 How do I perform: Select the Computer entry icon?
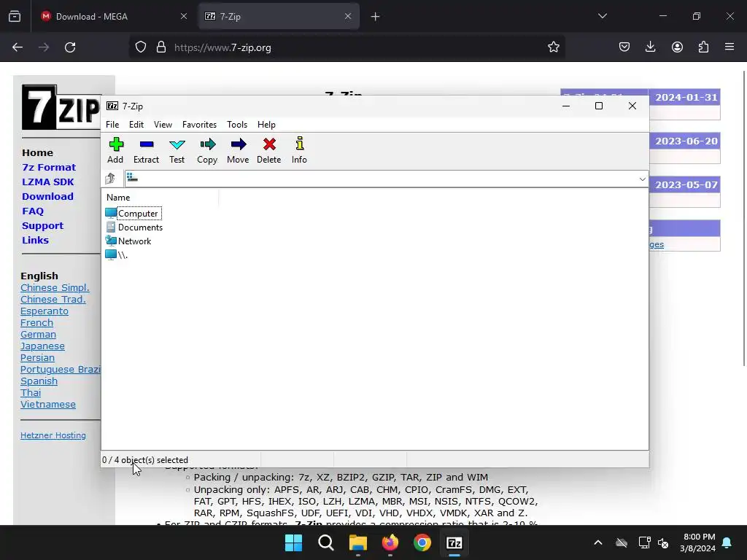[x=111, y=213]
